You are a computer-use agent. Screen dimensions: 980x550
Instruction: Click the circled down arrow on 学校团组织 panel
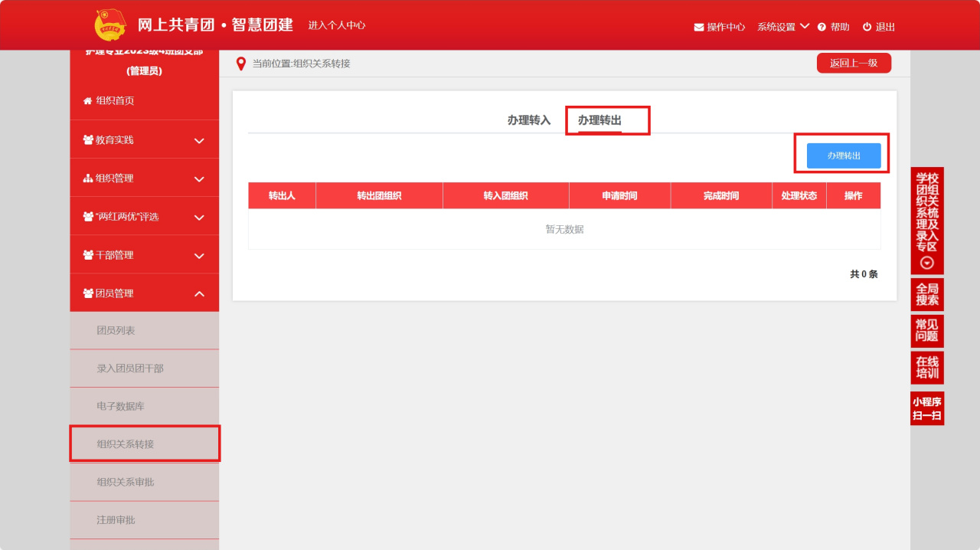[x=927, y=263]
